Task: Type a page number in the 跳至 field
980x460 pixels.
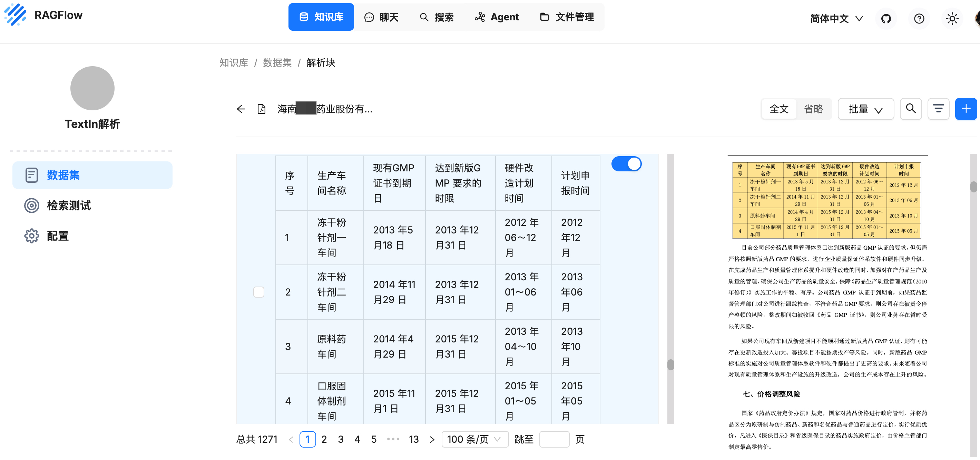Action: pyautogui.click(x=554, y=439)
